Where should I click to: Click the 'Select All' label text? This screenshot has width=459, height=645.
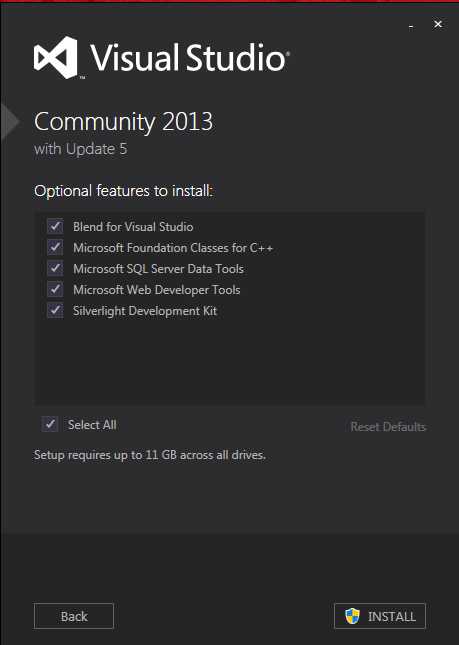(x=92, y=425)
